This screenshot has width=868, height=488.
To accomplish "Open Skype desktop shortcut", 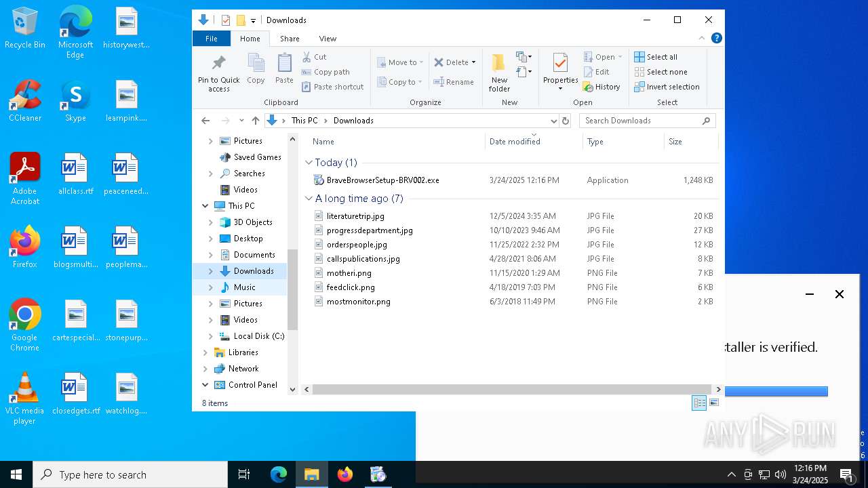I will [75, 101].
